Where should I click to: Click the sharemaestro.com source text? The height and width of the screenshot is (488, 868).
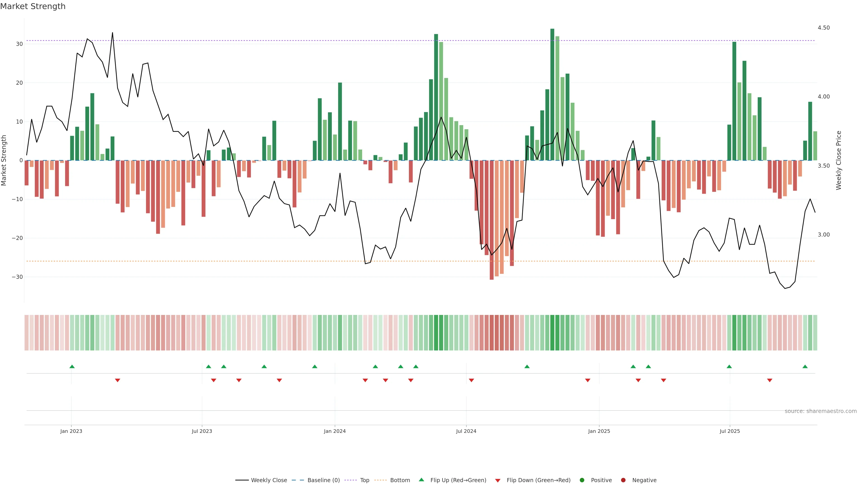[x=821, y=411]
